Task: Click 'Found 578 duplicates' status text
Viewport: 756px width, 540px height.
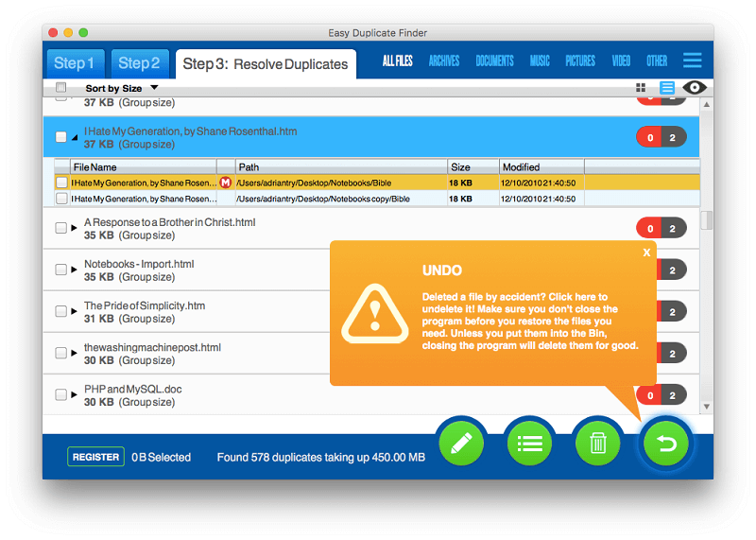Action: 321,457
